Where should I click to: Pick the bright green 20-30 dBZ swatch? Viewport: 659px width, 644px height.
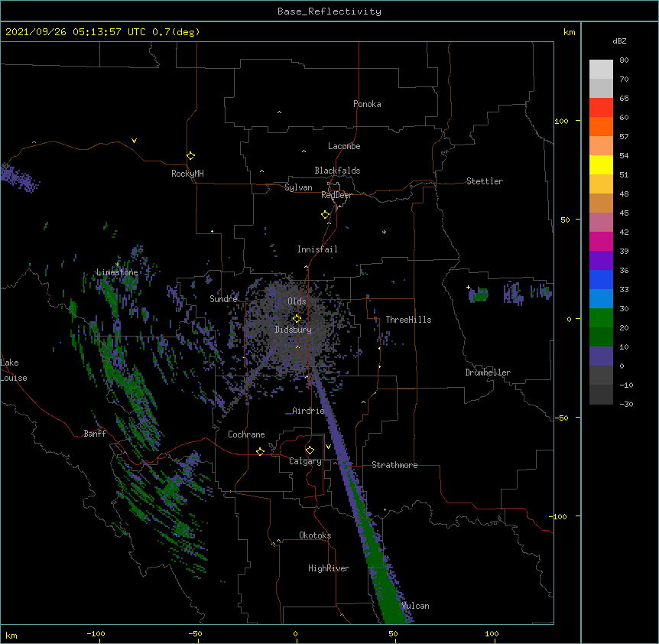(x=601, y=318)
